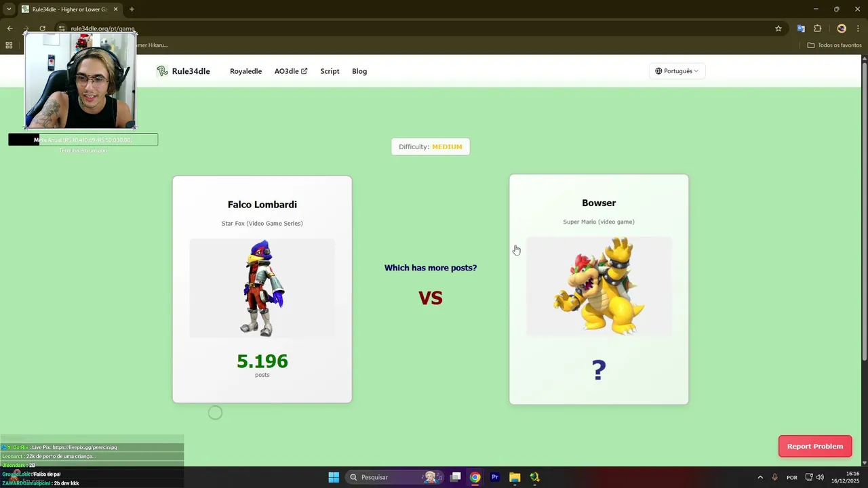Image resolution: width=868 pixels, height=488 pixels.
Task: Click the 5.196 posts count
Action: click(262, 361)
